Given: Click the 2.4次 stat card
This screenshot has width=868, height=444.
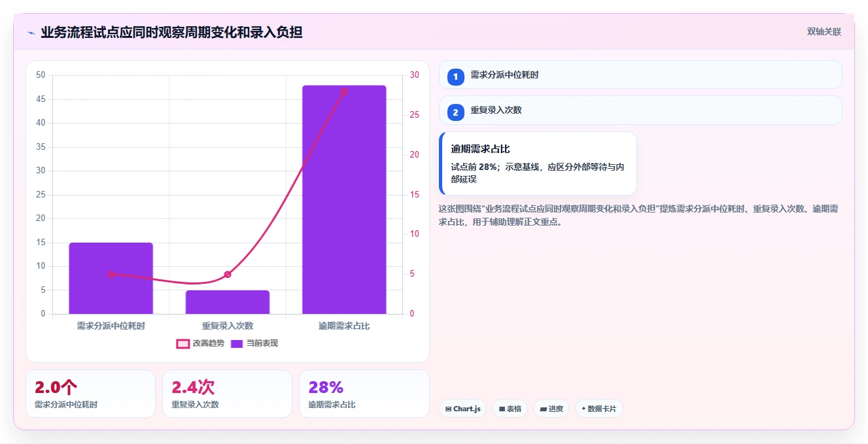Looking at the screenshot, I should (x=227, y=394).
